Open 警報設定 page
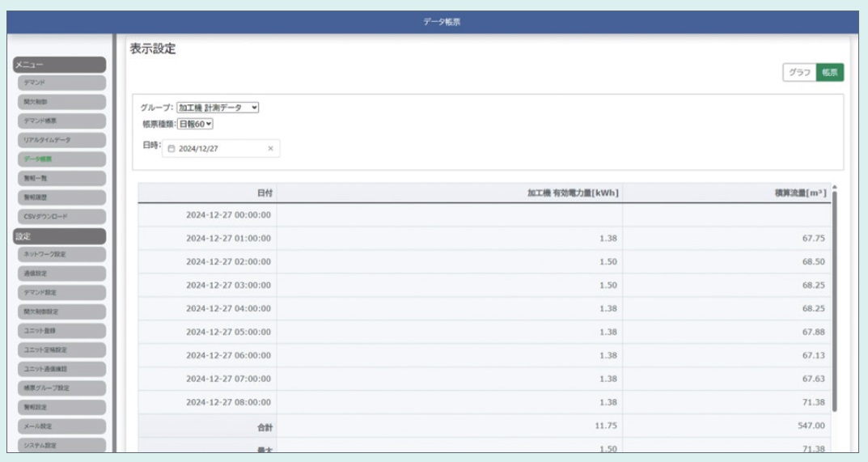 coord(61,407)
